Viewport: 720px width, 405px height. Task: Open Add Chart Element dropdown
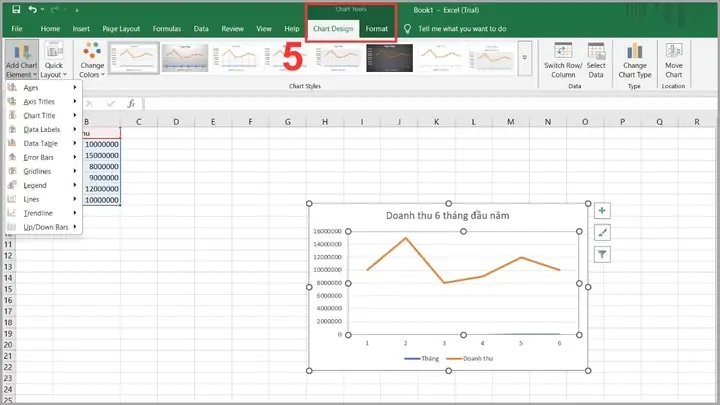coord(21,60)
